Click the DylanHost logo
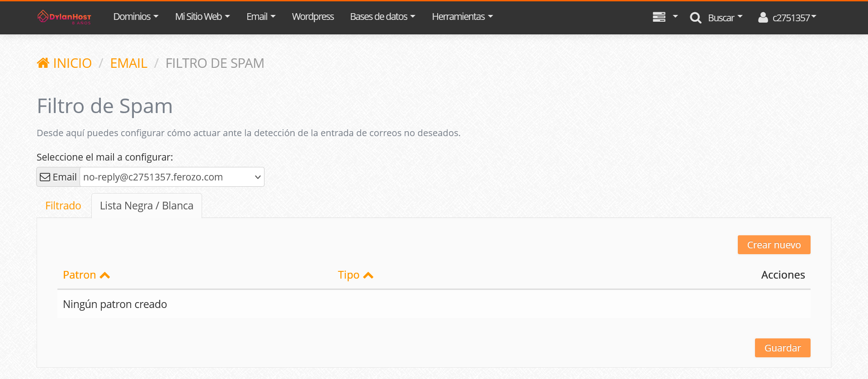The height and width of the screenshot is (379, 868). tap(64, 17)
